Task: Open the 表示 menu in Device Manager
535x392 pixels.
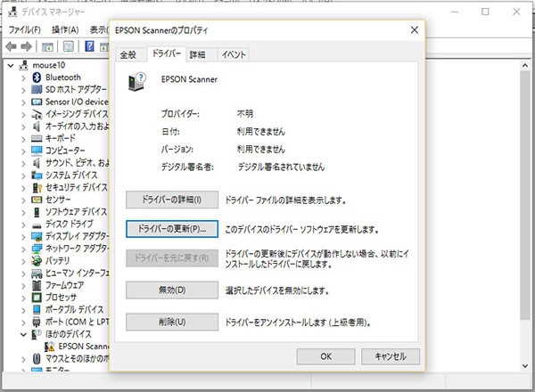Action: tap(99, 30)
